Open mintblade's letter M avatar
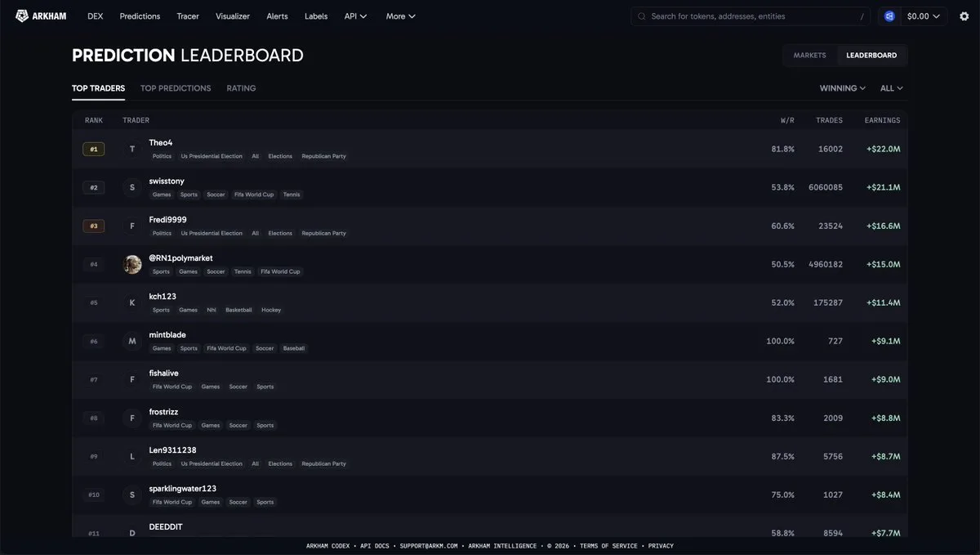 click(132, 341)
